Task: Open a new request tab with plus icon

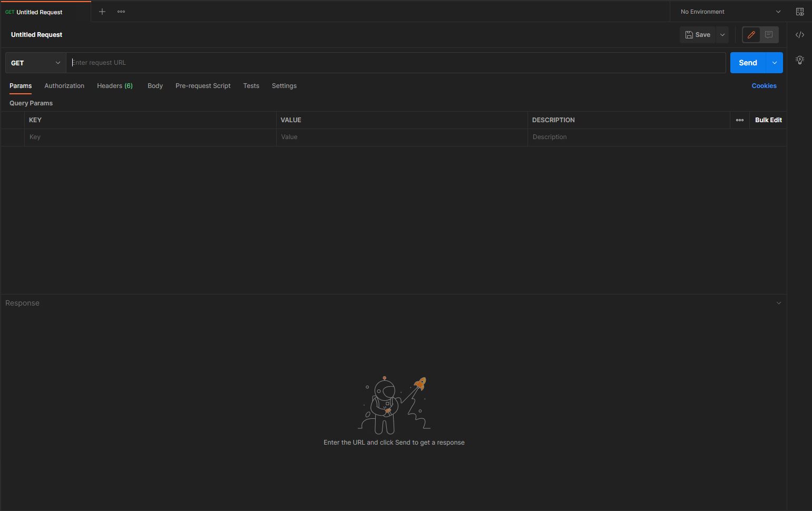Action: point(102,12)
